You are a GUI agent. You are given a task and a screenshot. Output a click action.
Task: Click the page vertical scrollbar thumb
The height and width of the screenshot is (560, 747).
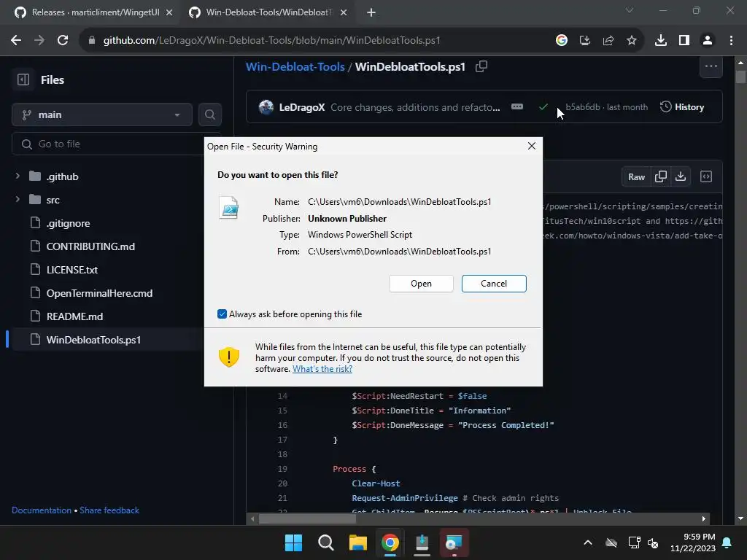point(740,77)
